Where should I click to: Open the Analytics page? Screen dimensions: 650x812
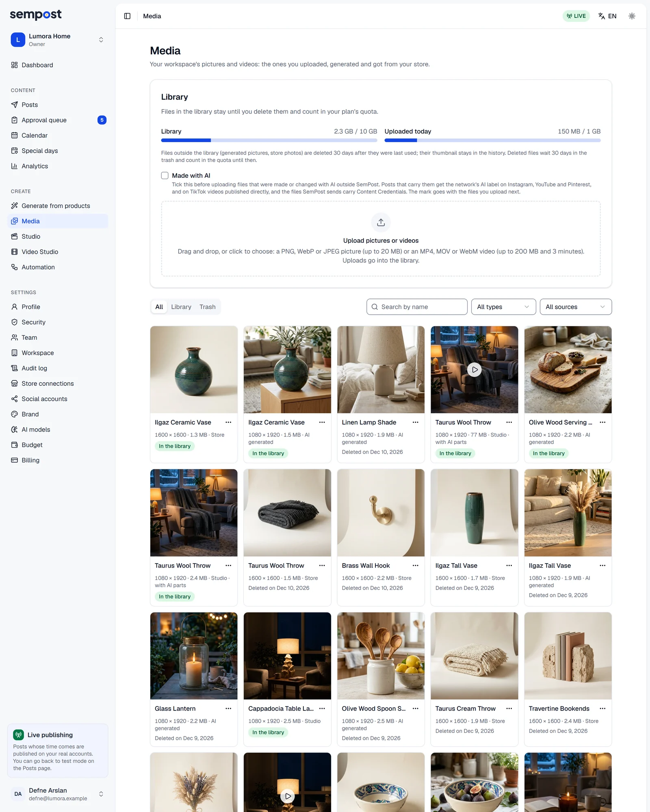[58, 166]
